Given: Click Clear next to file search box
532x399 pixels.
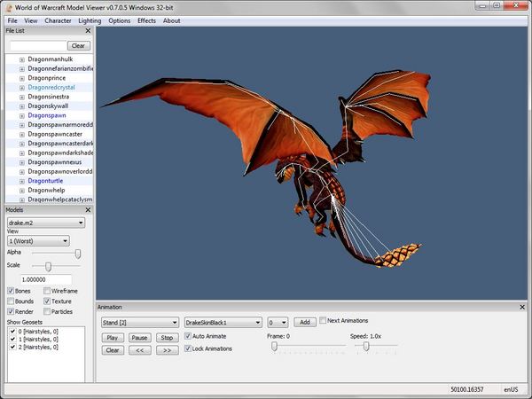Looking at the screenshot, I should point(78,45).
